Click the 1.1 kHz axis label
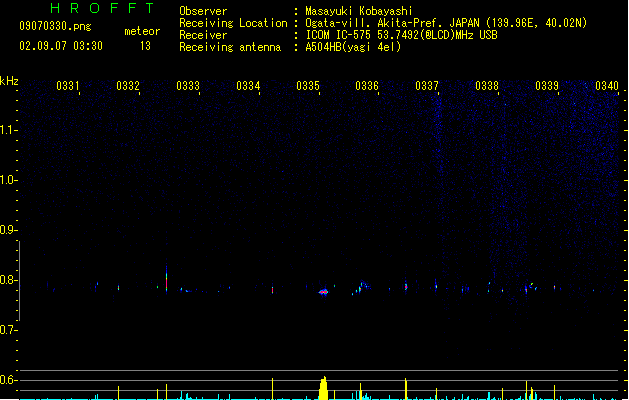The width and height of the screenshot is (629, 400). click(8, 130)
